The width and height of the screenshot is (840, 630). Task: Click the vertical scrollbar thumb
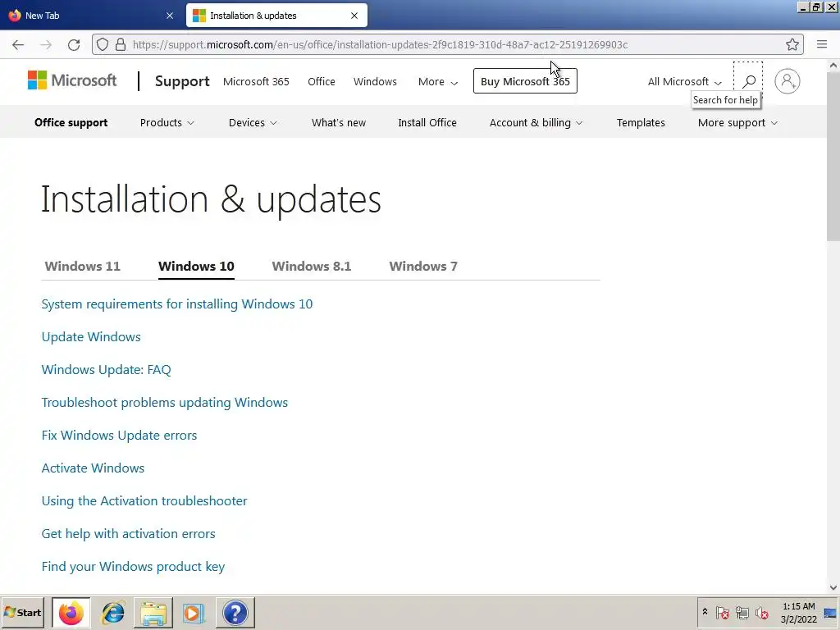(x=833, y=157)
